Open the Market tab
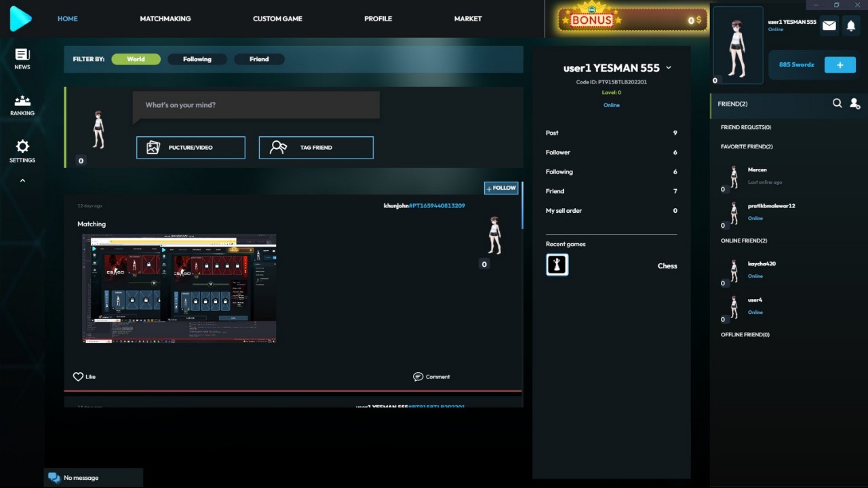The image size is (868, 488). point(468,18)
